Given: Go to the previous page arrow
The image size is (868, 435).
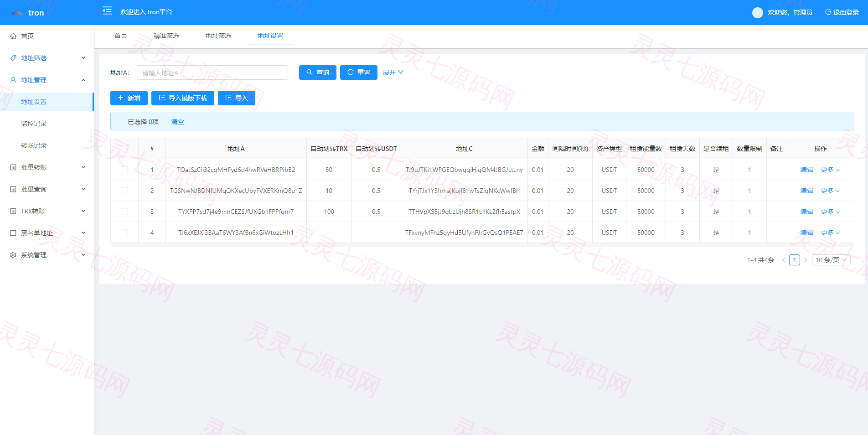Looking at the screenshot, I should pyautogui.click(x=784, y=260).
